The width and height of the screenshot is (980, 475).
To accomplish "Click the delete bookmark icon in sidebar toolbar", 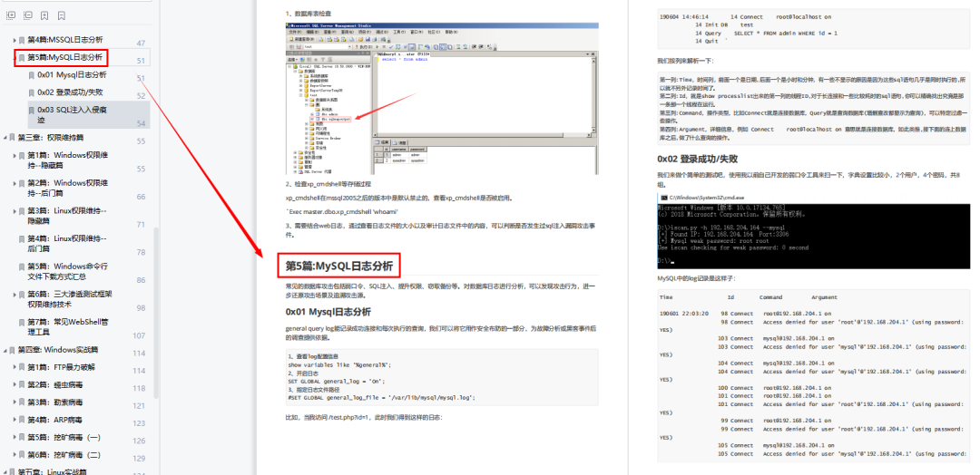I will (62, 15).
